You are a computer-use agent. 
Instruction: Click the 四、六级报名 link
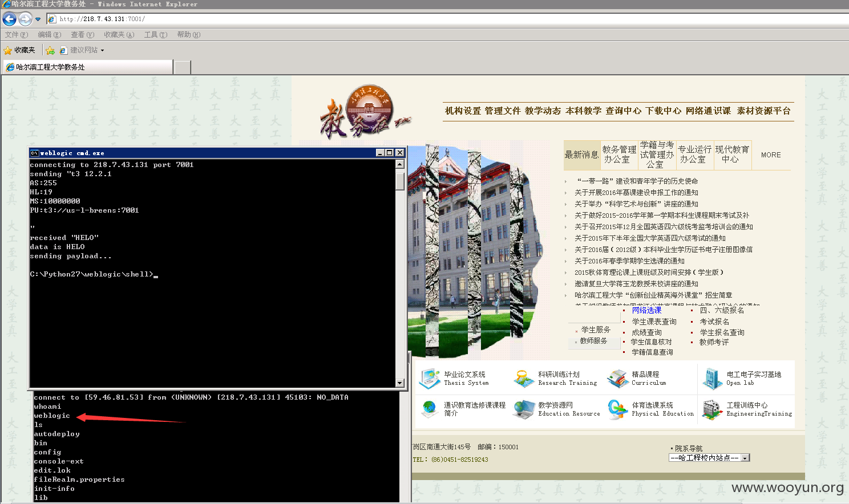[x=722, y=310]
